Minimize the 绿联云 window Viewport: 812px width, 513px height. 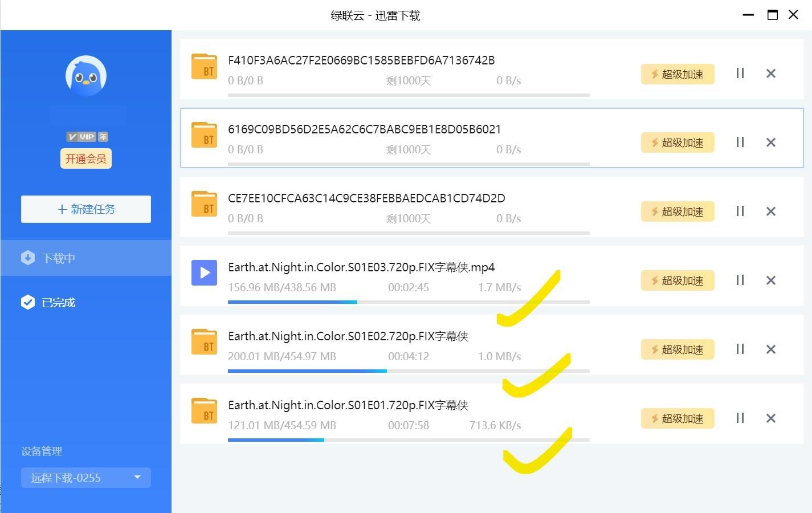748,15
